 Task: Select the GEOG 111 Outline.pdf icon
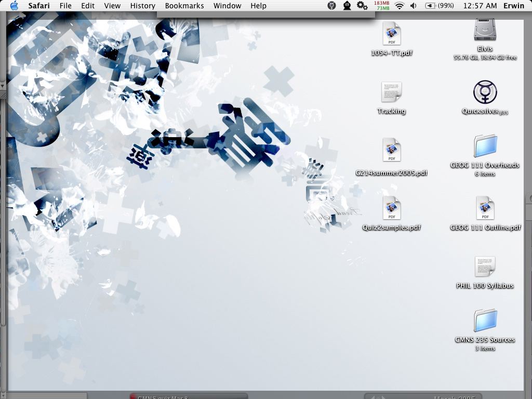(x=485, y=208)
